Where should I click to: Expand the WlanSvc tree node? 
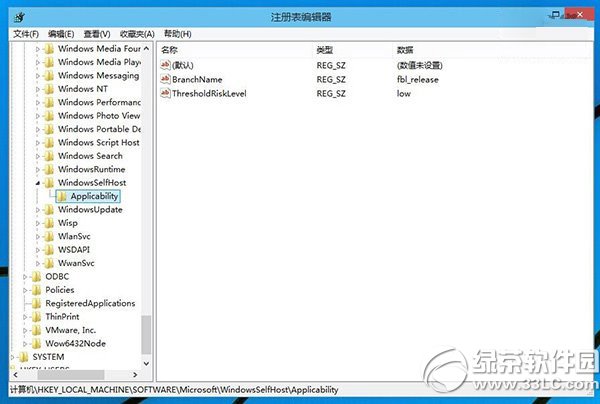(x=38, y=236)
